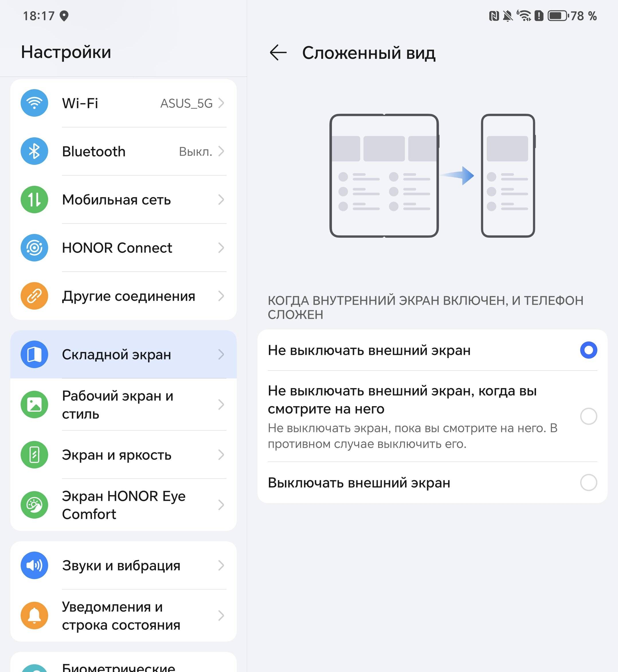Viewport: 618px width, 672px height.
Task: Open chevron beside Bluetooth Выкл. status
Action: pyautogui.click(x=221, y=151)
